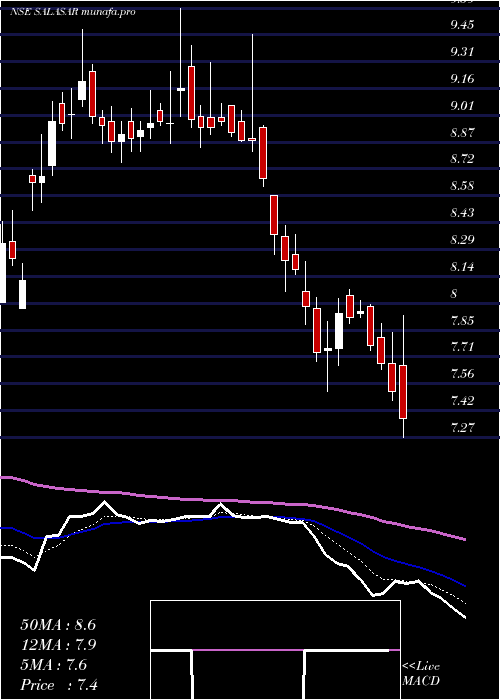The image size is (500, 700).
Task: Click the '5MA : 7.6' readout
Action: (54, 665)
